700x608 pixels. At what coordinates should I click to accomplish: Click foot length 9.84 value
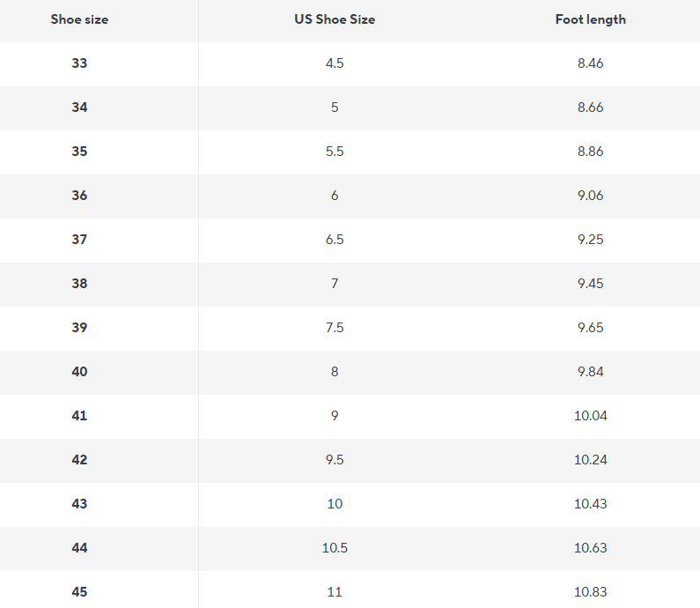point(590,372)
